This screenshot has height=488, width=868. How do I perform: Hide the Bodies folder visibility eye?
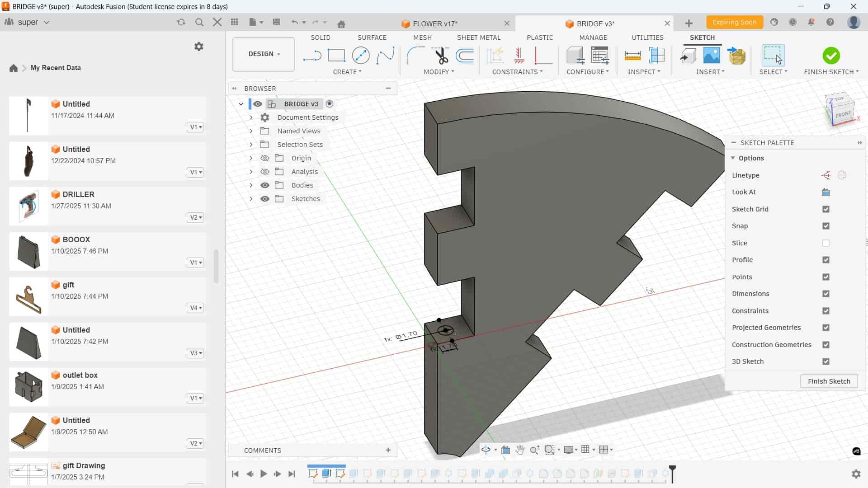coord(265,185)
